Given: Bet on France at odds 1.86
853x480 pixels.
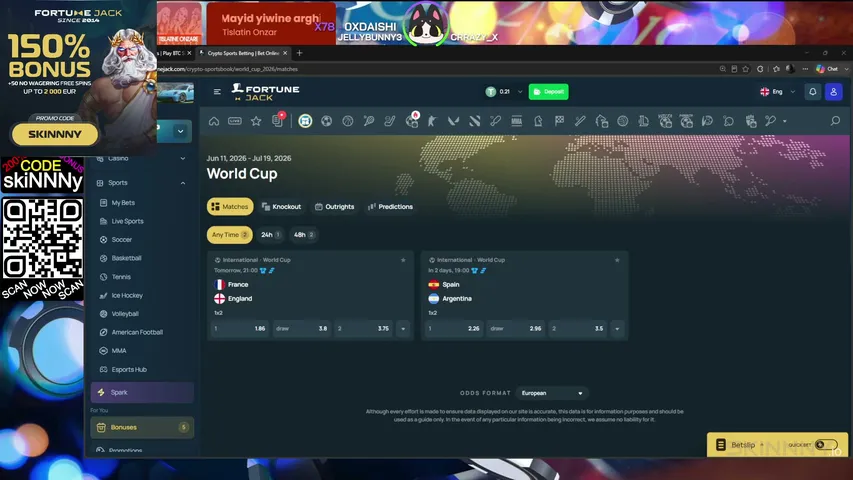Looking at the screenshot, I should pos(240,329).
